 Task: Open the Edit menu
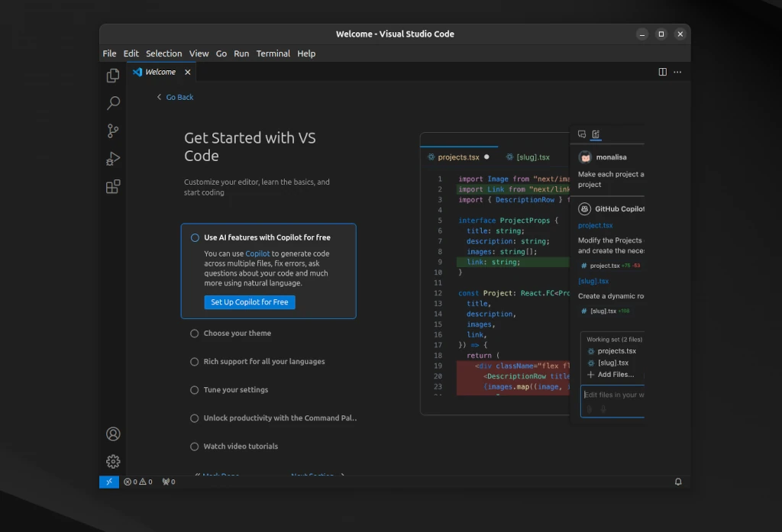pos(131,53)
